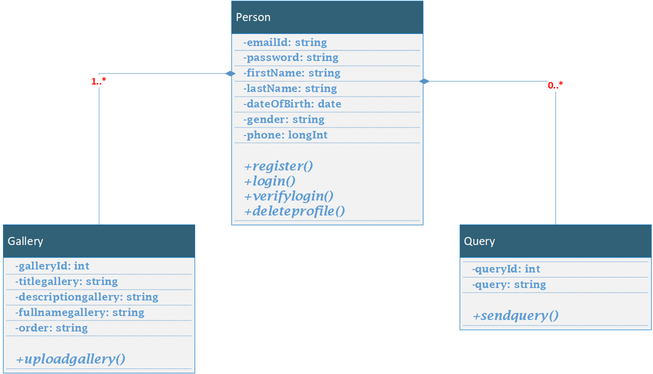Viewport: 653px width, 374px height.
Task: Click the +verifylogin() method
Action: (x=289, y=196)
